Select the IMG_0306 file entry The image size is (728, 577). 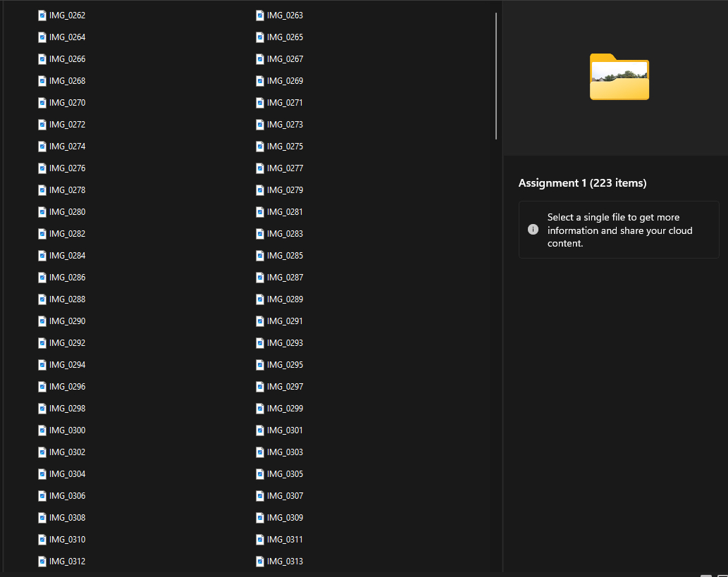pos(67,496)
